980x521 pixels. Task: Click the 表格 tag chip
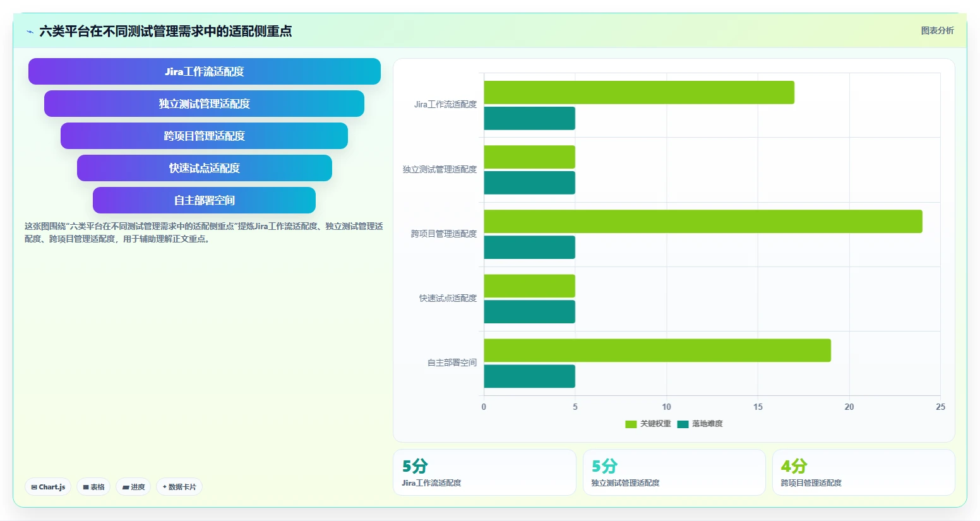coord(93,487)
